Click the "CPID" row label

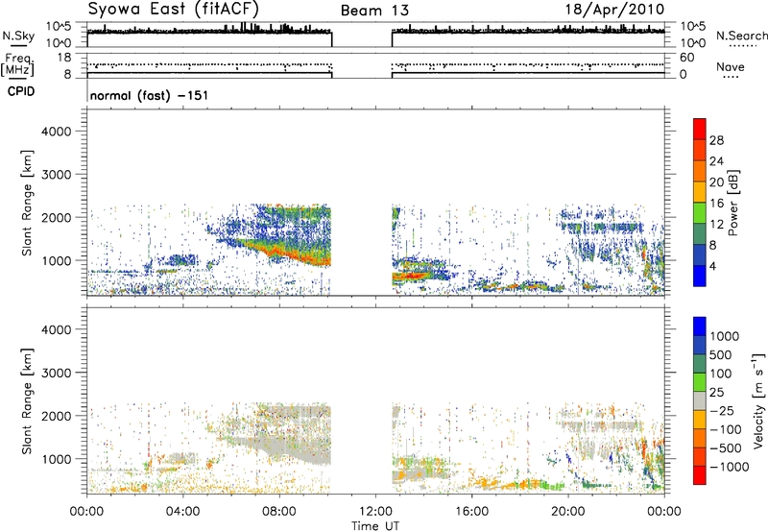tap(21, 91)
